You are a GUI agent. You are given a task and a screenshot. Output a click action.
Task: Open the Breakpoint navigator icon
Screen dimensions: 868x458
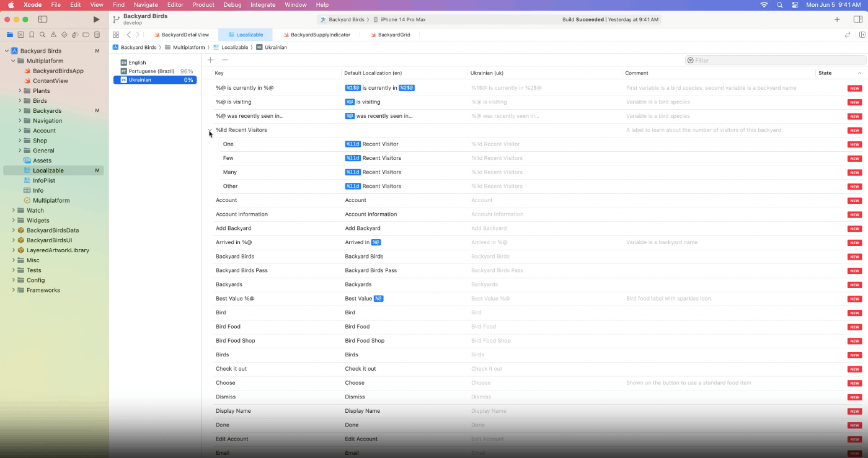pos(86,35)
